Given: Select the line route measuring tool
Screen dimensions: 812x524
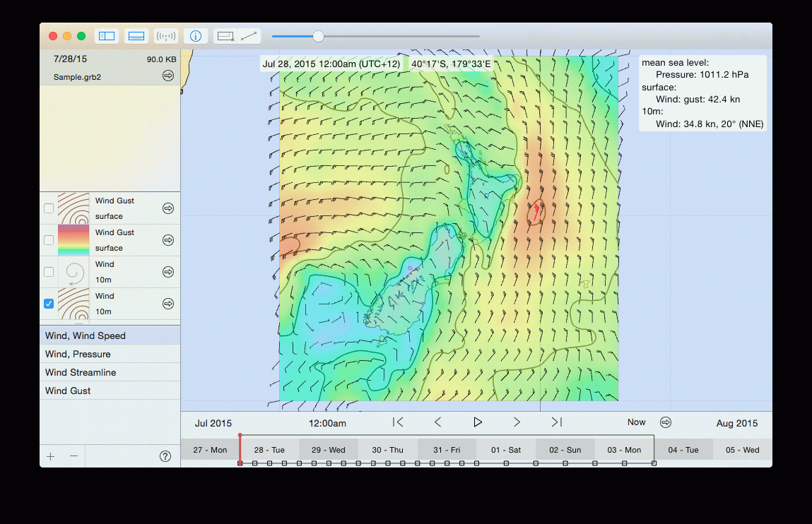Looking at the screenshot, I should (x=248, y=36).
